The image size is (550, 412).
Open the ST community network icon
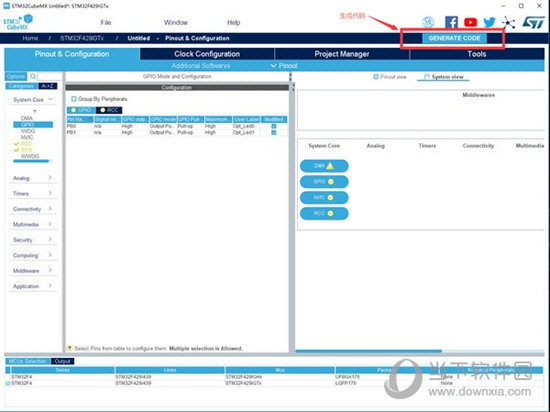[509, 23]
